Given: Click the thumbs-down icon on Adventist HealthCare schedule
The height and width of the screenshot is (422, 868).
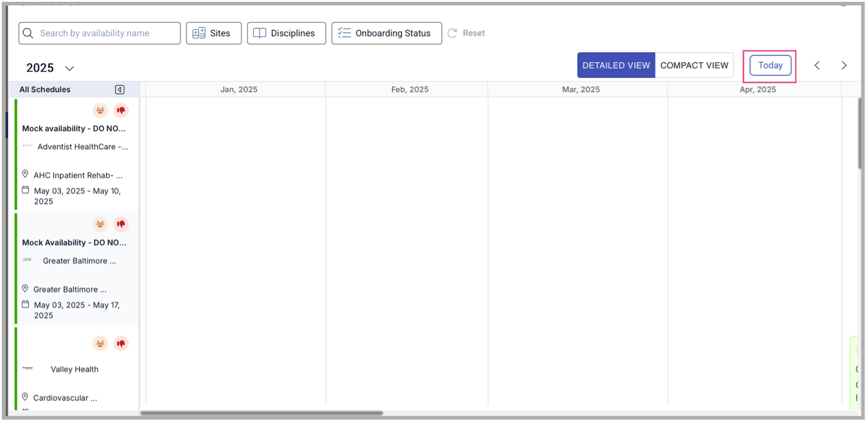Looking at the screenshot, I should [121, 111].
